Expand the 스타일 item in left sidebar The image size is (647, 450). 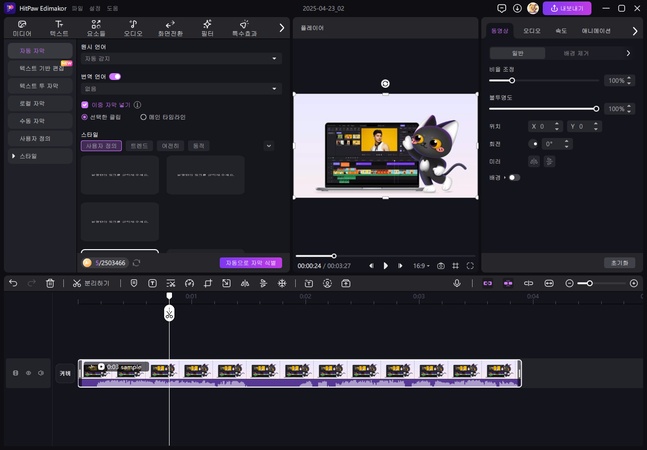click(28, 156)
